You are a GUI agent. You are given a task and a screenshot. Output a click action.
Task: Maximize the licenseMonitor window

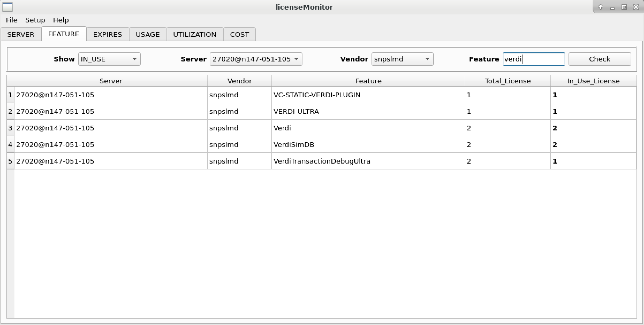click(624, 7)
